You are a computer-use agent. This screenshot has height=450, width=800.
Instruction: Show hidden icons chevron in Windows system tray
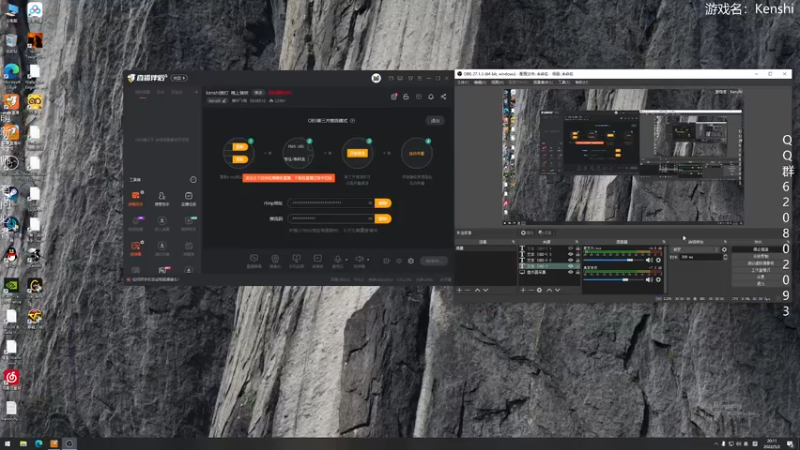click(x=715, y=444)
